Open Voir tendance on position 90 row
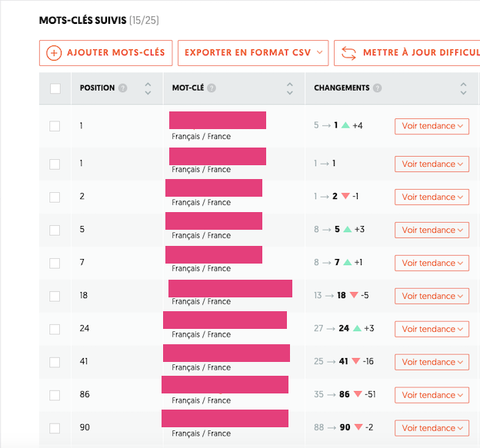Screen dimensions: 480x448 (432, 428)
